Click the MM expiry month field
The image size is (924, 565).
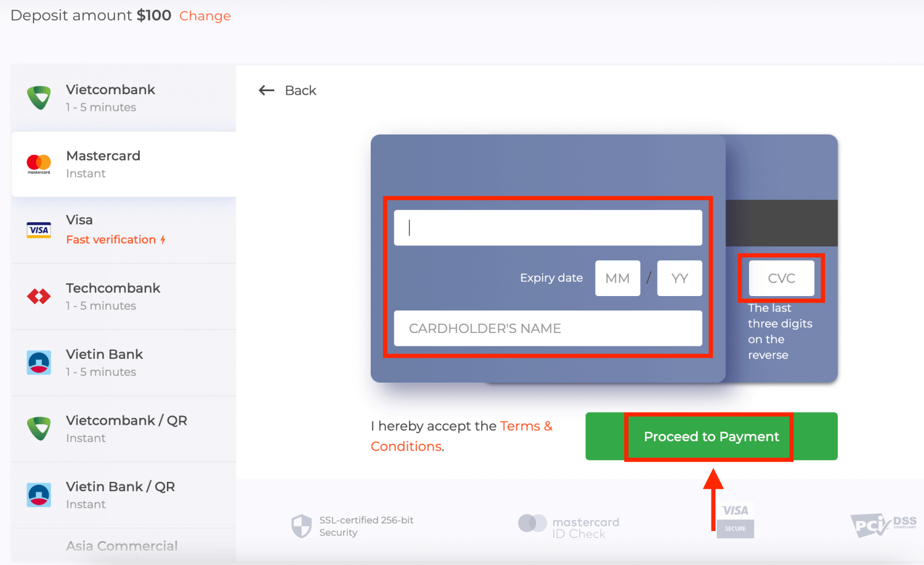pyautogui.click(x=617, y=278)
